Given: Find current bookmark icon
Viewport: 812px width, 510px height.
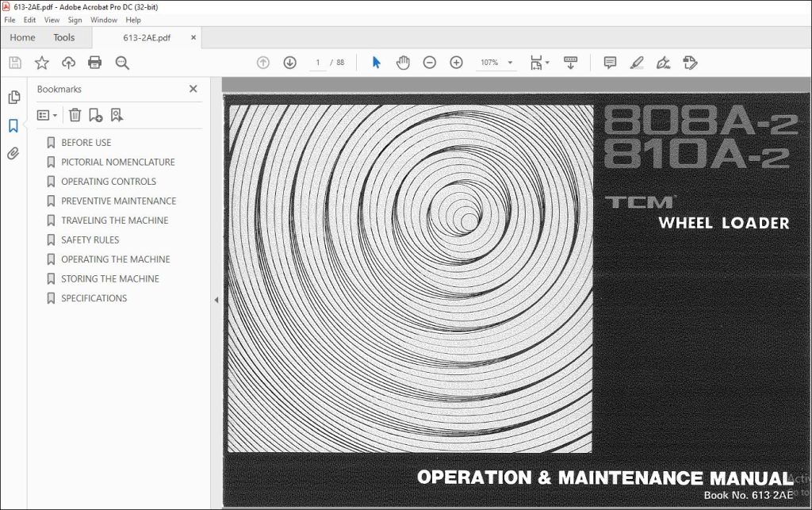Looking at the screenshot, I should point(117,115).
